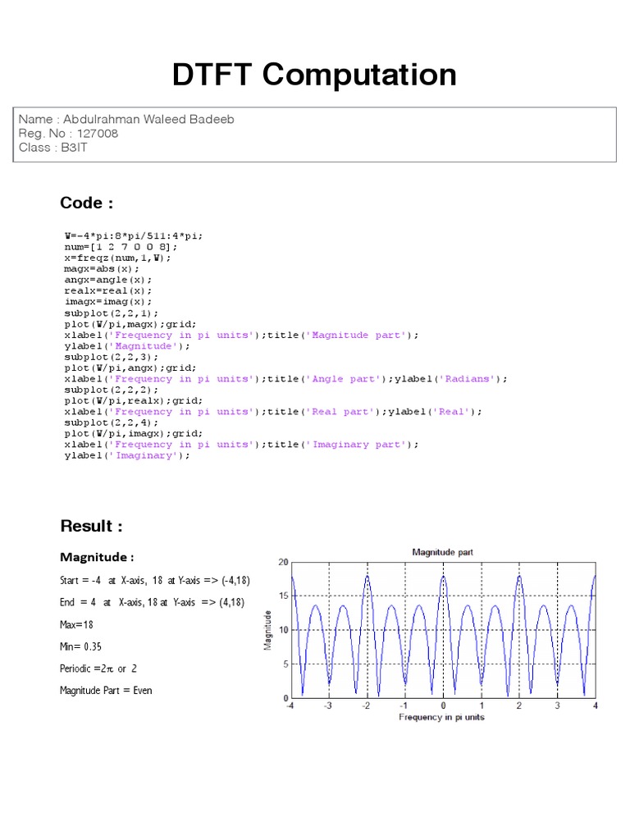Click the x-axis tick label '-3'
The width and height of the screenshot is (630, 840).
click(328, 705)
